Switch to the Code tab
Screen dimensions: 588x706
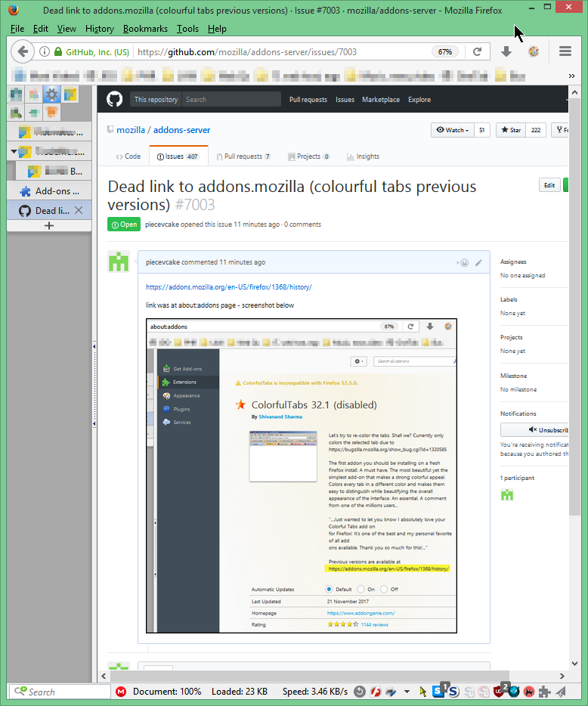pos(128,156)
